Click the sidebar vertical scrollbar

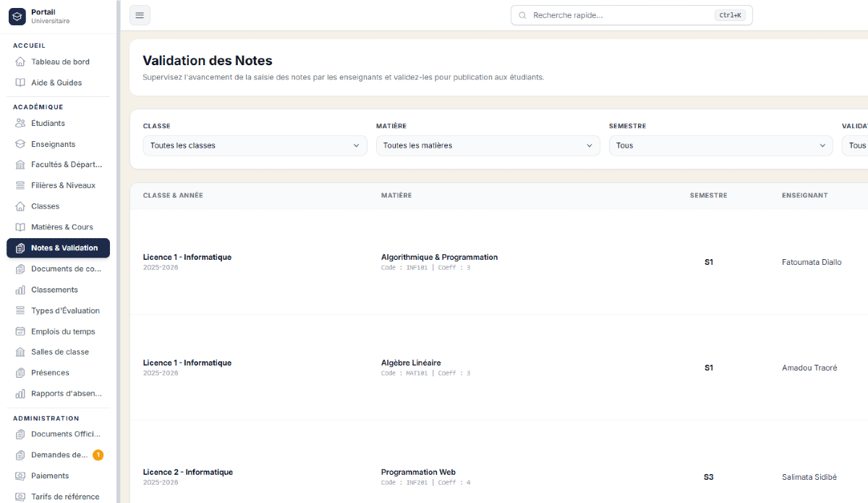tap(118, 251)
